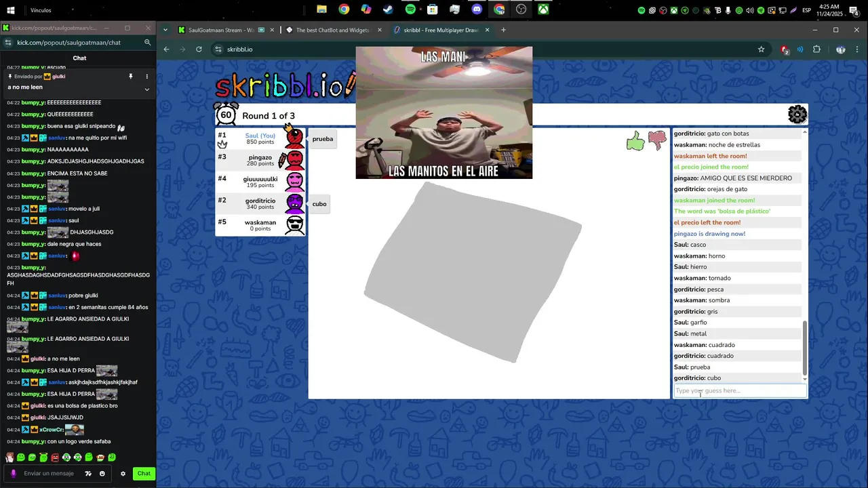Give a thumbs down to the drawing
The image size is (868, 488).
pos(658,140)
